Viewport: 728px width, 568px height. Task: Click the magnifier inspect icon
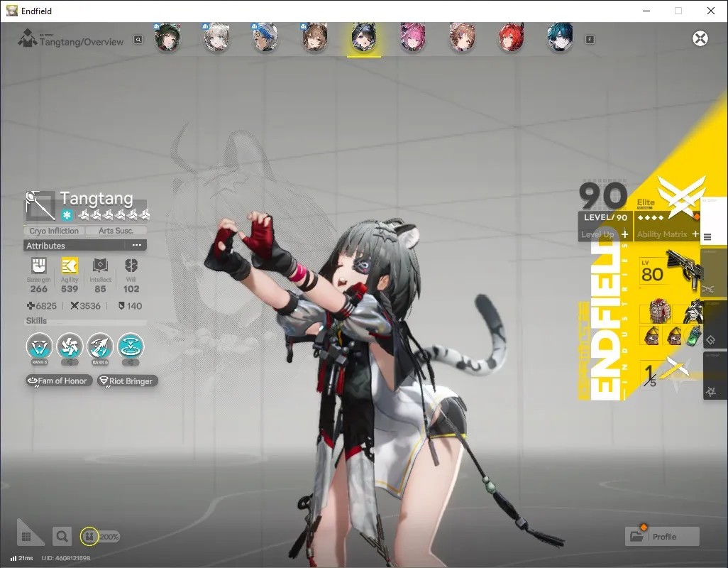pyautogui.click(x=62, y=537)
